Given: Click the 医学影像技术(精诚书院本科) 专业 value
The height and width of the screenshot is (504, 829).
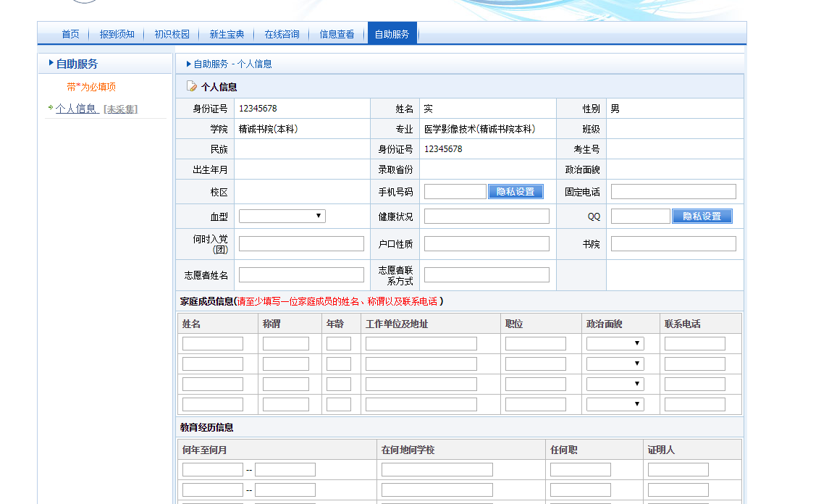Looking at the screenshot, I should pyautogui.click(x=480, y=129).
